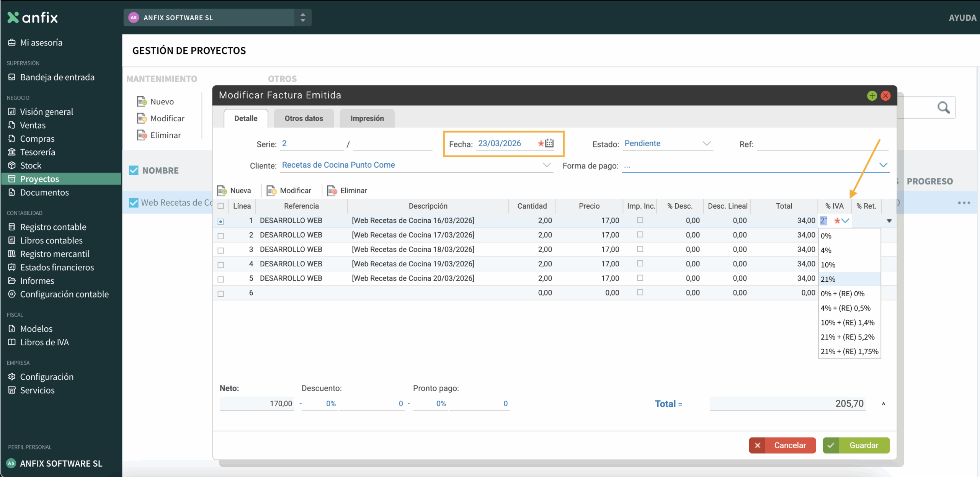Click the Modificar line icon in invoice toolbar
The width and height of the screenshot is (980, 477).
(271, 191)
